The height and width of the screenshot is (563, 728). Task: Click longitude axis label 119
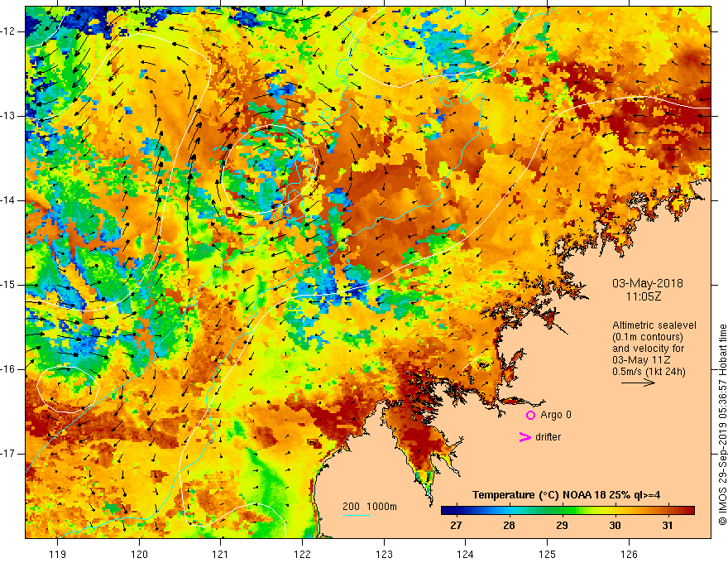click(x=58, y=554)
